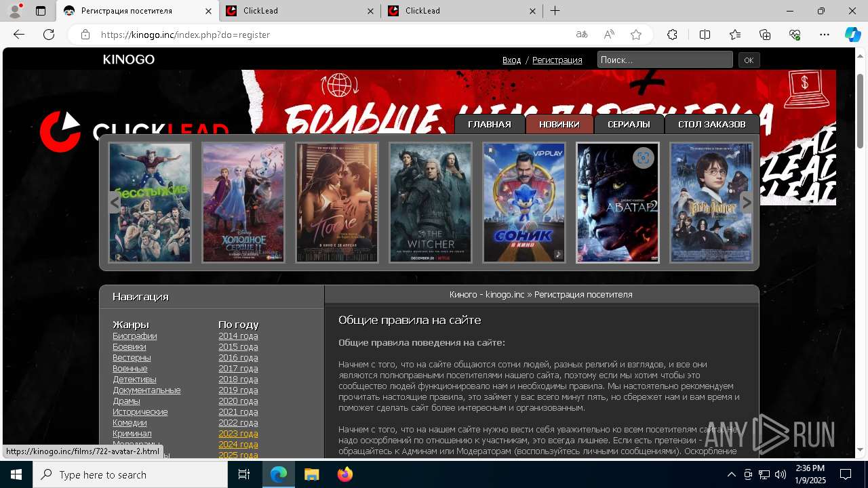Open the 2014 года link

[x=238, y=335]
